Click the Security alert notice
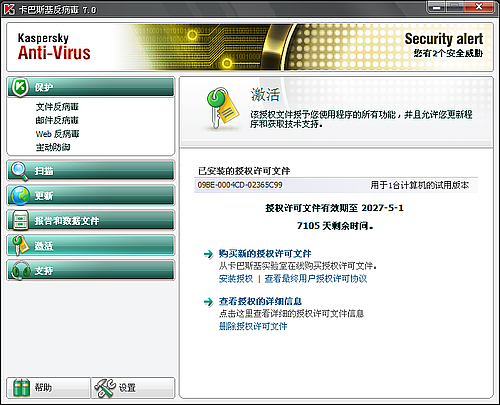 (444, 39)
